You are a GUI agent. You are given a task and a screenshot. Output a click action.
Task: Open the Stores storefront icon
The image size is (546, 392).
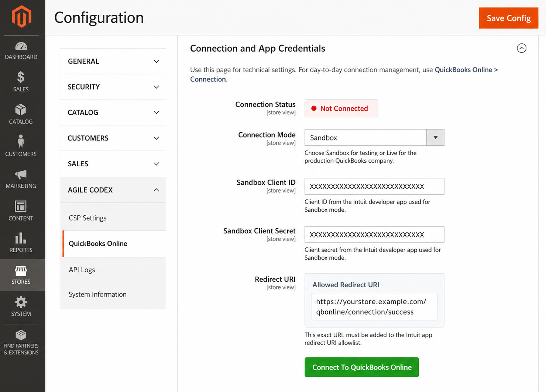pos(21,271)
